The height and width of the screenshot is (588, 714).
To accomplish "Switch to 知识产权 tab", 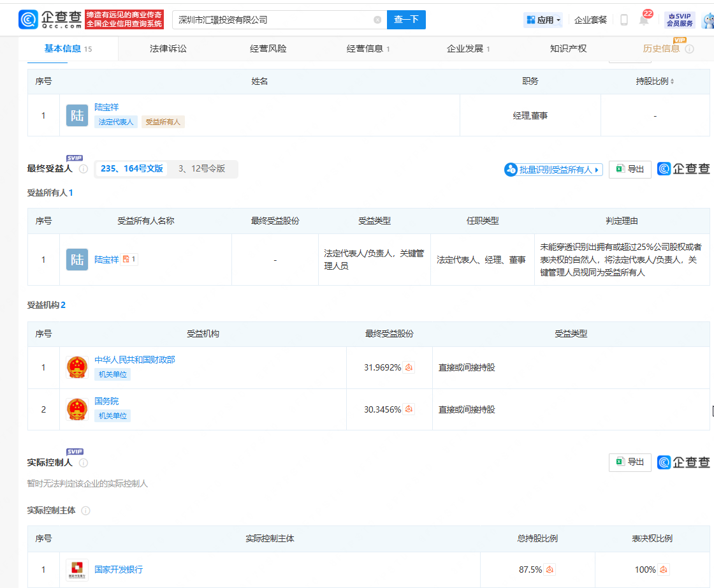I will coord(568,48).
